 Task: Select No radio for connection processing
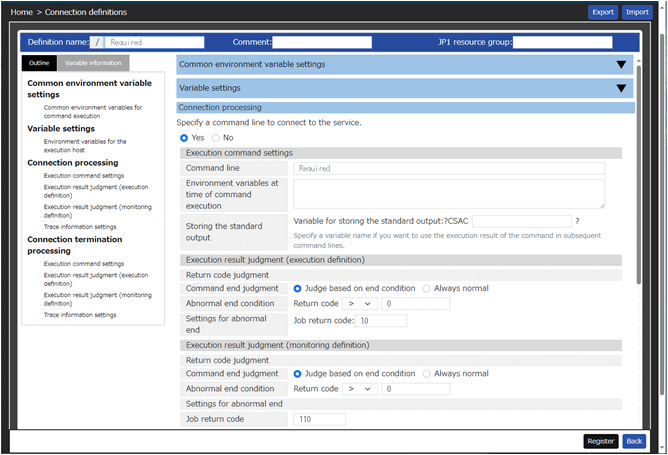(216, 137)
